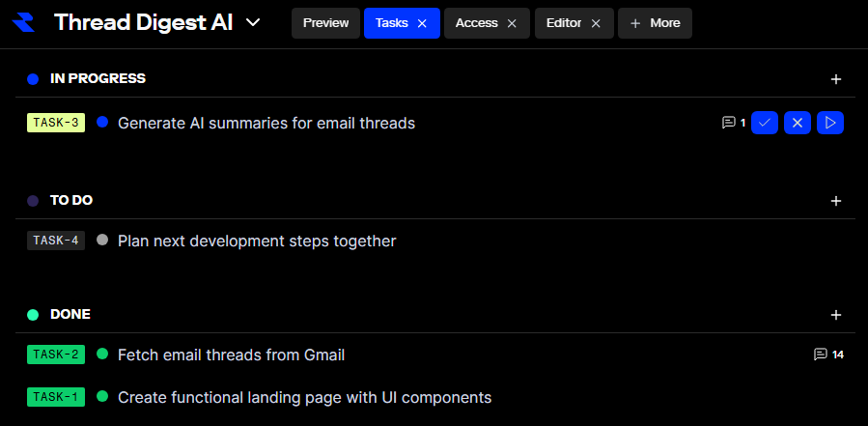View the 14 comments on TASK-2
This screenshot has height=426, width=868.
pyautogui.click(x=828, y=355)
